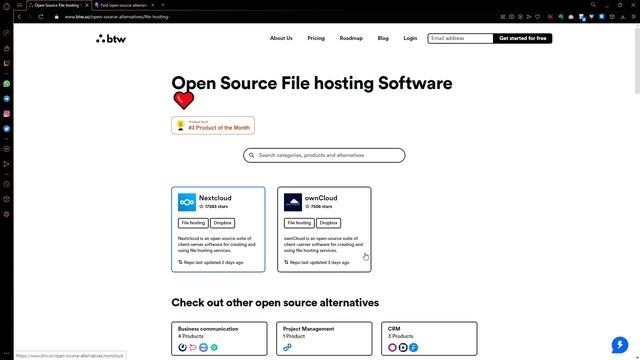Click the site padlock security icon
Screen dimensions: 640x360
click(x=57, y=17)
